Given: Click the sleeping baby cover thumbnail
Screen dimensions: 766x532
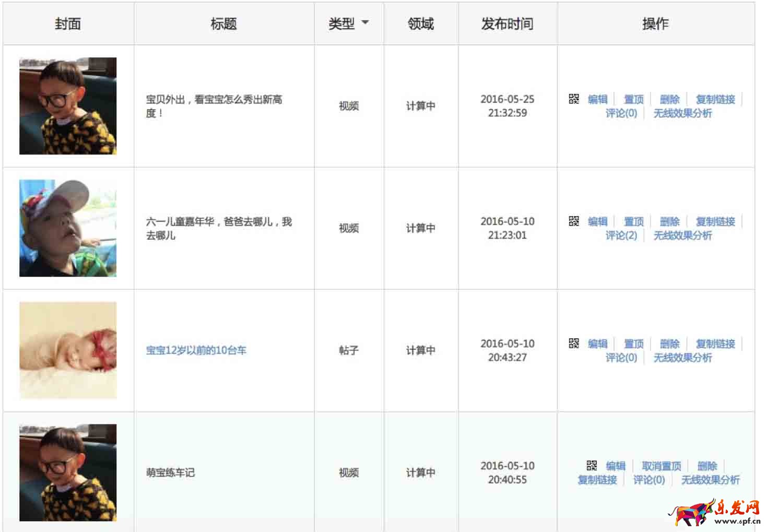Looking at the screenshot, I should click(68, 350).
